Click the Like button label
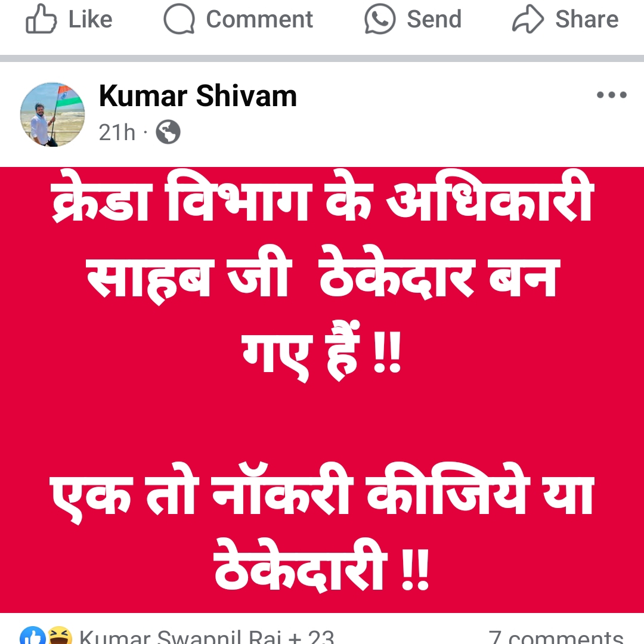The height and width of the screenshot is (644, 644). pyautogui.click(x=91, y=19)
